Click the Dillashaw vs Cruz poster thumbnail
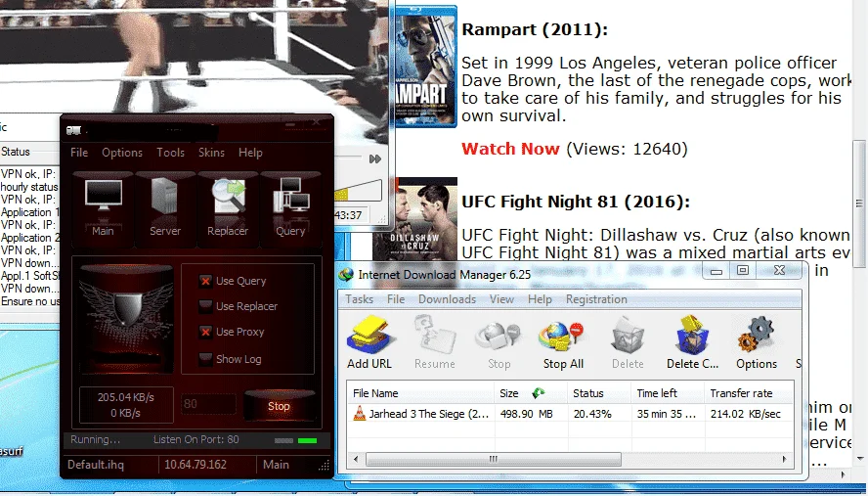 (415, 219)
